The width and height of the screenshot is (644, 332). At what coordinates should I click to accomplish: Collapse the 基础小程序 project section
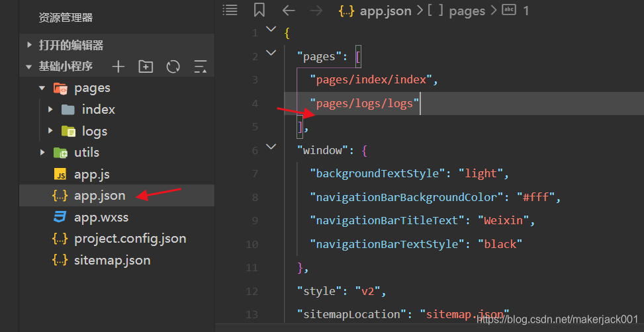click(28, 67)
